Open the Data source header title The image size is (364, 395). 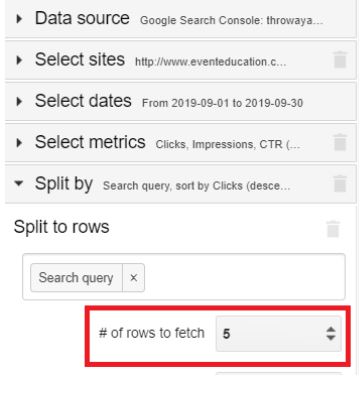coord(82,18)
